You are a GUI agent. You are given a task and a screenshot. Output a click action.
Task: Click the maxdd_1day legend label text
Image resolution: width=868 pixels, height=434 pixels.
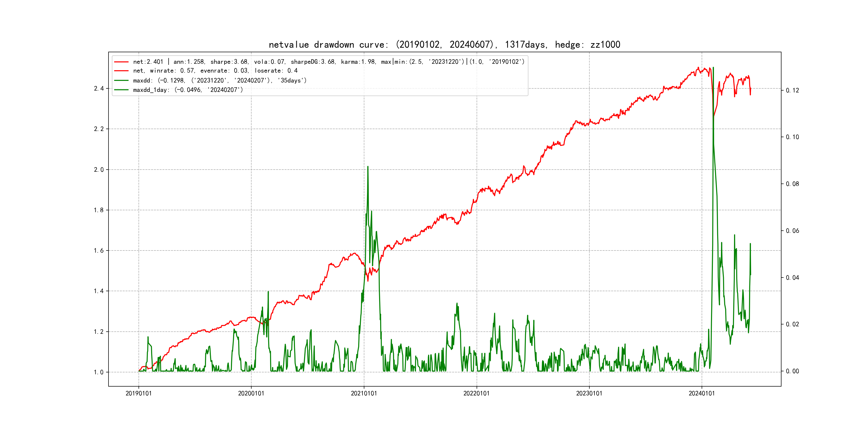click(188, 90)
